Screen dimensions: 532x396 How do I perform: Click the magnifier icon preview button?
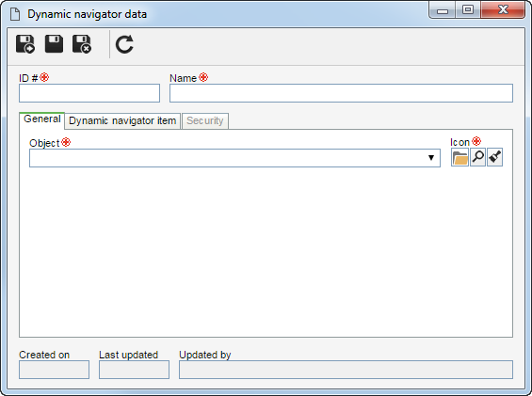click(x=477, y=157)
